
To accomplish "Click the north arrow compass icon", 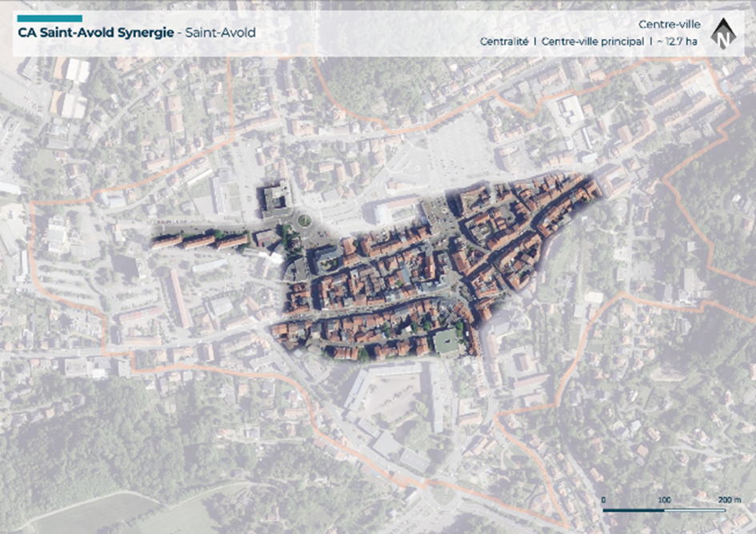I will click(724, 34).
